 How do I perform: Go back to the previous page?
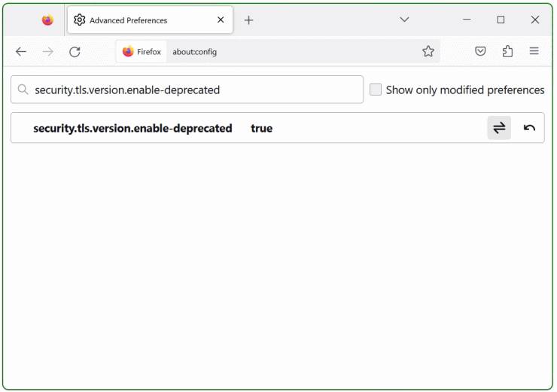[21, 52]
